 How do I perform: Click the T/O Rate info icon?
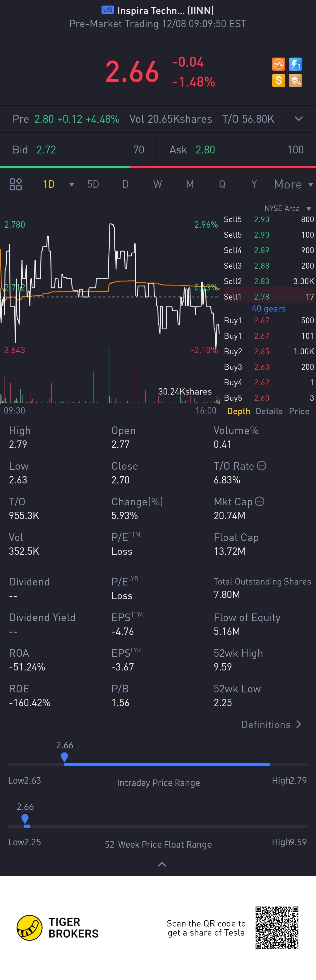point(262,466)
